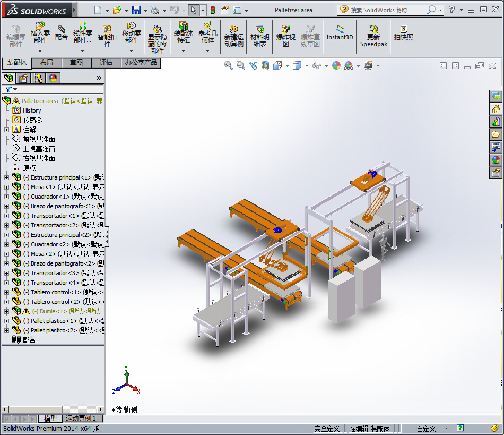Expand the 注解 (Annotations) tree node

(x=6, y=130)
